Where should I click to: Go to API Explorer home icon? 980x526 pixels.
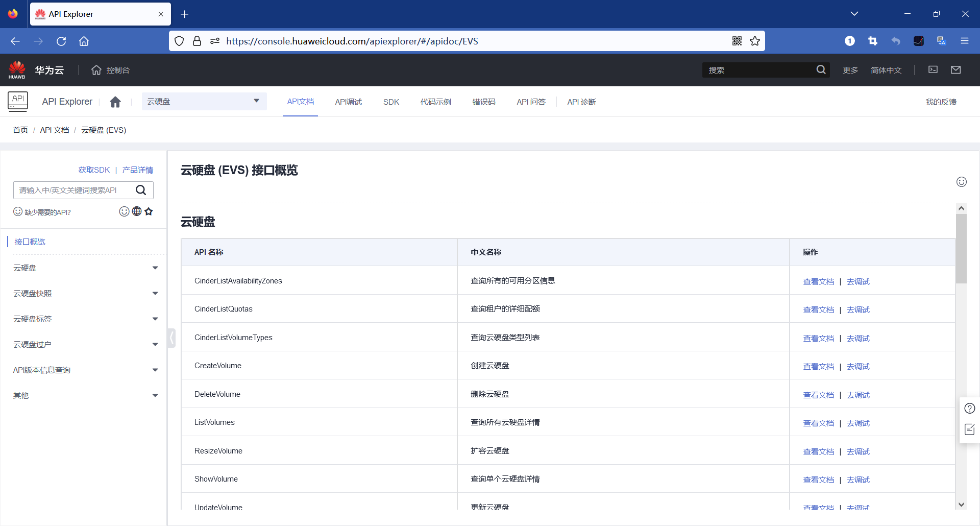click(x=115, y=102)
